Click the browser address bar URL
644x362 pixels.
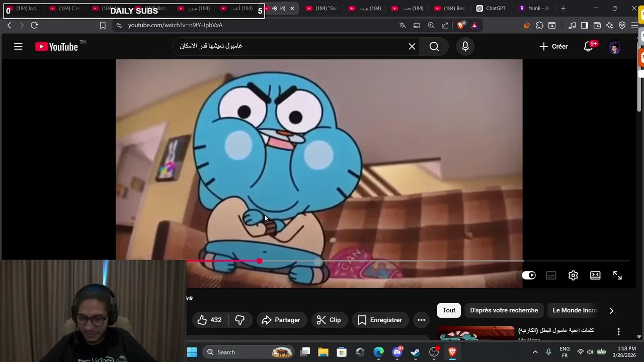click(175, 25)
